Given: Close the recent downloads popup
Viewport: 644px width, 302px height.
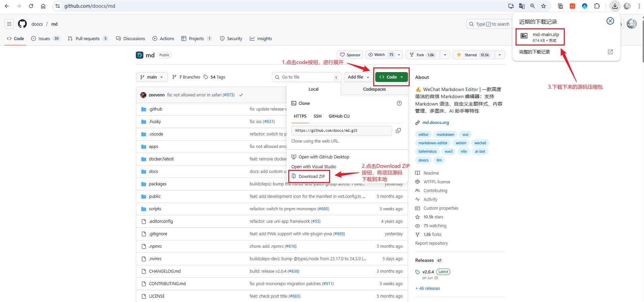Looking at the screenshot, I should pos(610,21).
